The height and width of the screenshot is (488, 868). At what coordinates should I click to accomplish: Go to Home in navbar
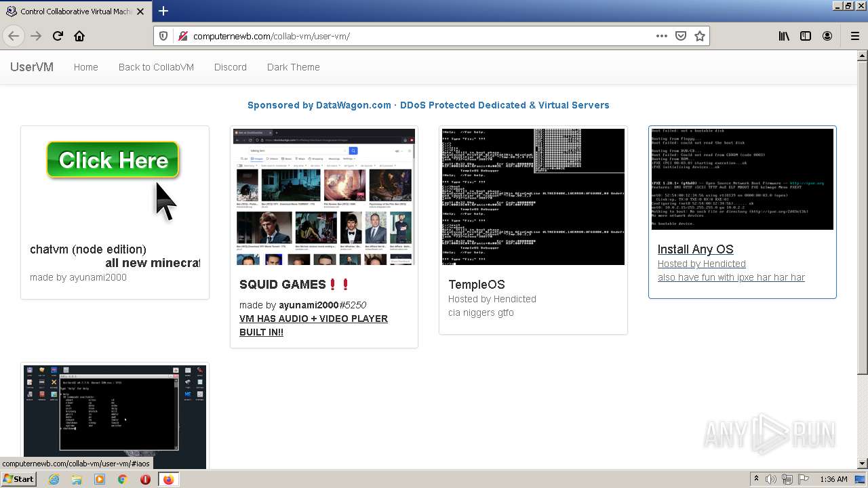pyautogui.click(x=86, y=67)
